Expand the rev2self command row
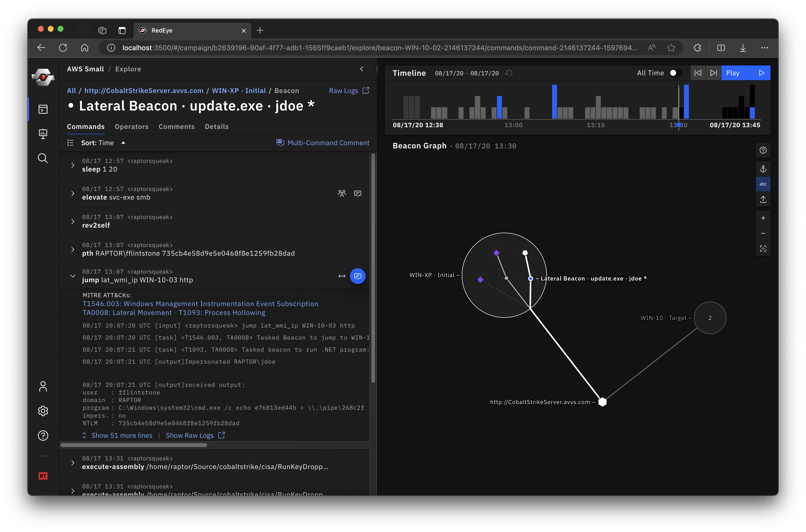This screenshot has width=806, height=532. click(x=73, y=221)
